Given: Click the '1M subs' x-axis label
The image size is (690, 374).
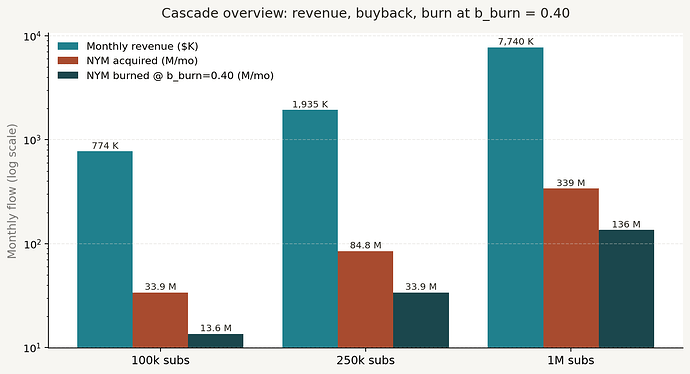Looking at the screenshot, I should pos(571,360).
